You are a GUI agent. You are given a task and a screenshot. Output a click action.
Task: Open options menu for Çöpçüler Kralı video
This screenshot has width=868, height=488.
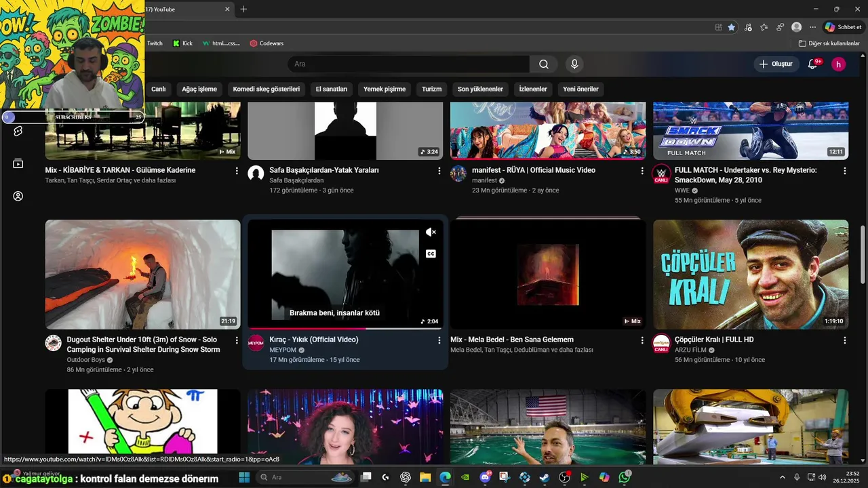click(845, 340)
